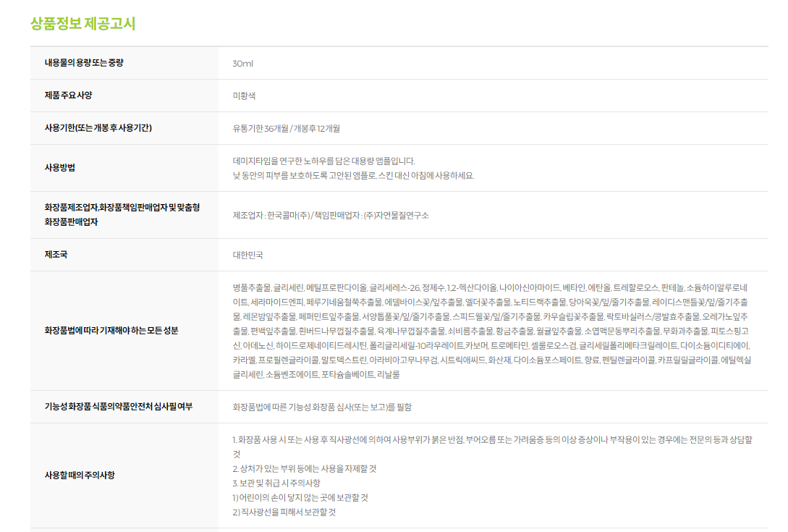
Task: Click the 미황색 product color value
Action: click(243, 96)
